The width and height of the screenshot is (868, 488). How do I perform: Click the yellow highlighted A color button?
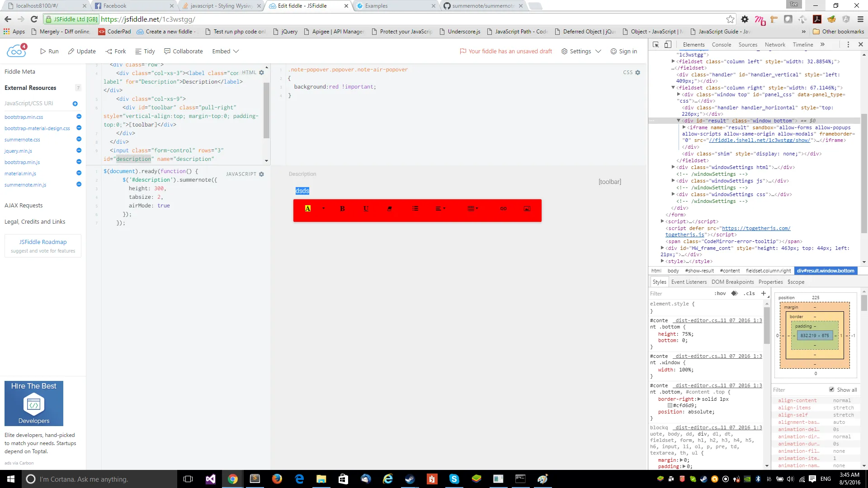(308, 209)
